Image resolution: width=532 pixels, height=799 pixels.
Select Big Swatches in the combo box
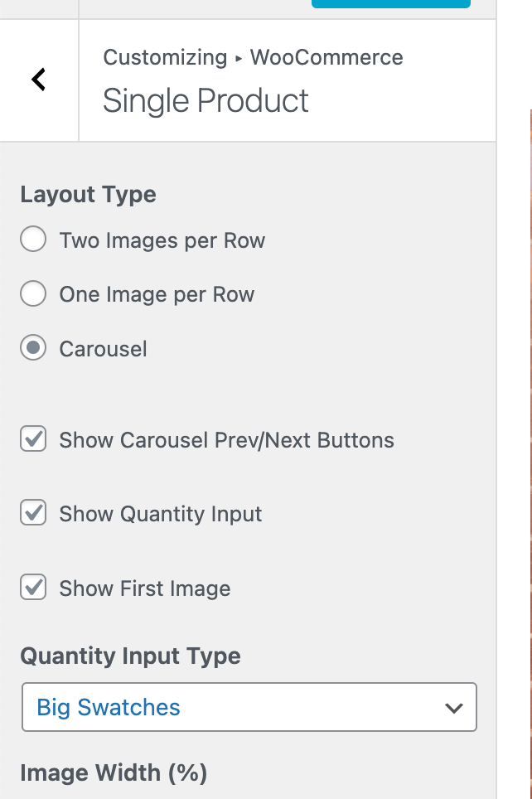coord(249,707)
